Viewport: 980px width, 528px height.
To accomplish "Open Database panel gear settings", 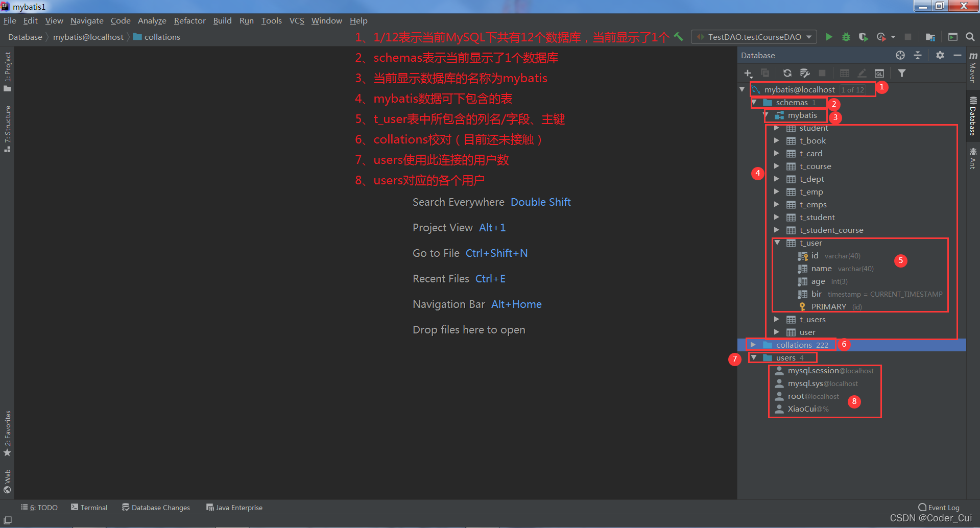I will 940,55.
